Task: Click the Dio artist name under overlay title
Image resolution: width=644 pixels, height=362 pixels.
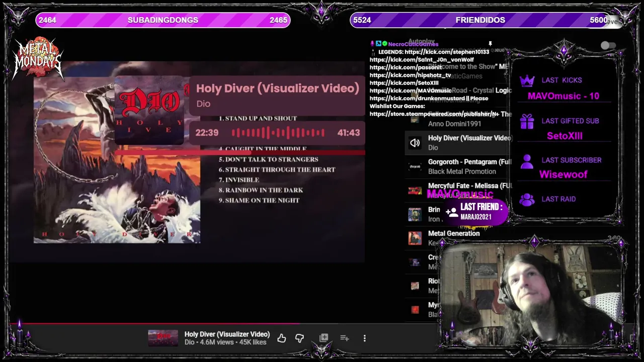Action: (x=203, y=104)
